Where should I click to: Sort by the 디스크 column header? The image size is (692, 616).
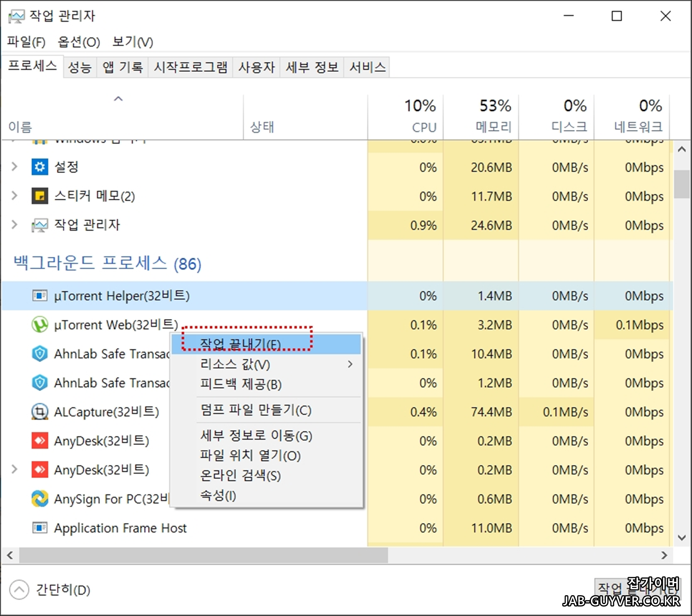point(556,117)
